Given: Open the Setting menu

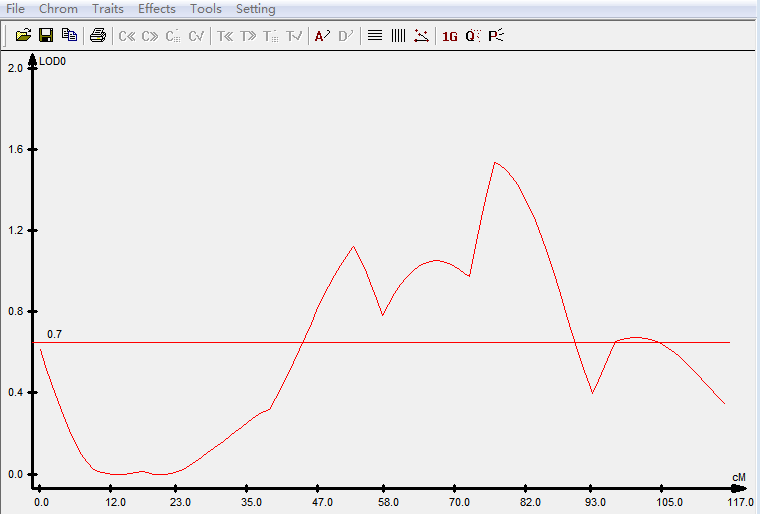Looking at the screenshot, I should pos(255,9).
